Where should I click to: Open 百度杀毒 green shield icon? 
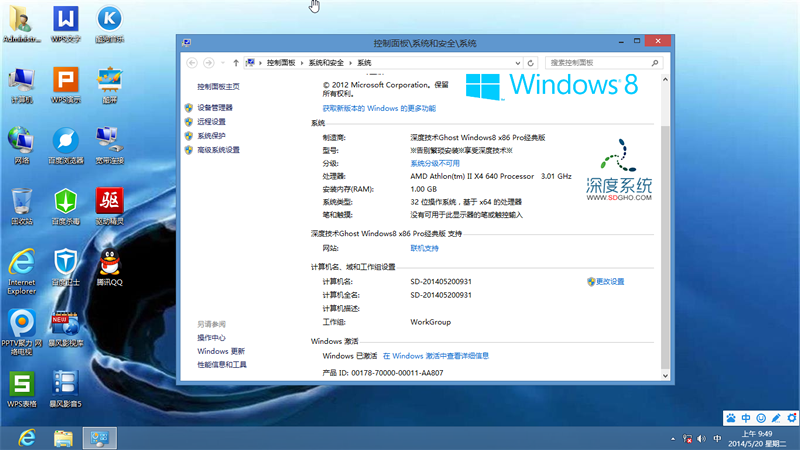tap(66, 207)
